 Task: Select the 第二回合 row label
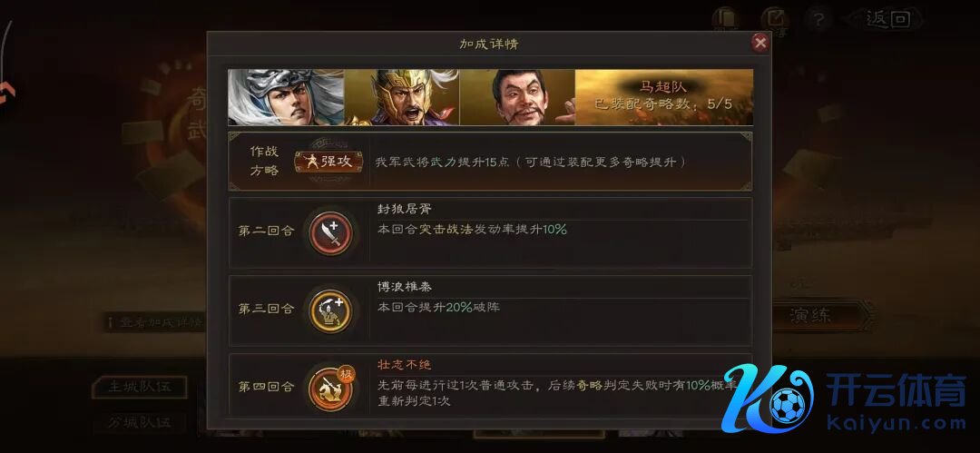266,231
